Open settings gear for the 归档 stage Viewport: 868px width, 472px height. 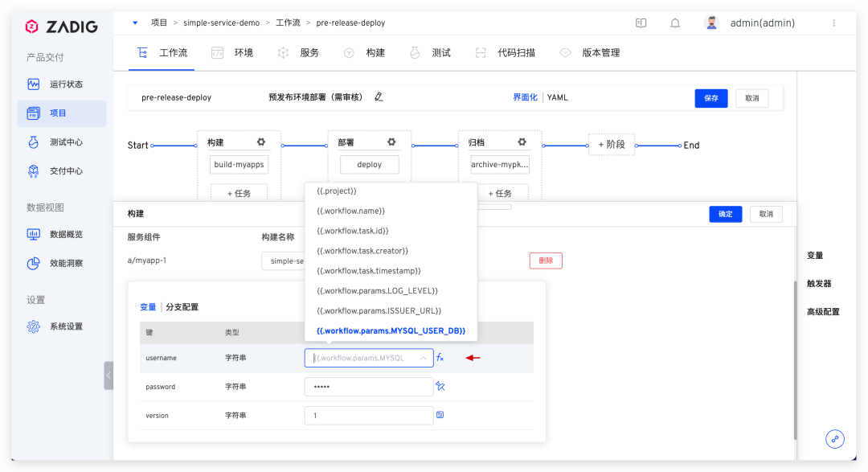click(522, 142)
